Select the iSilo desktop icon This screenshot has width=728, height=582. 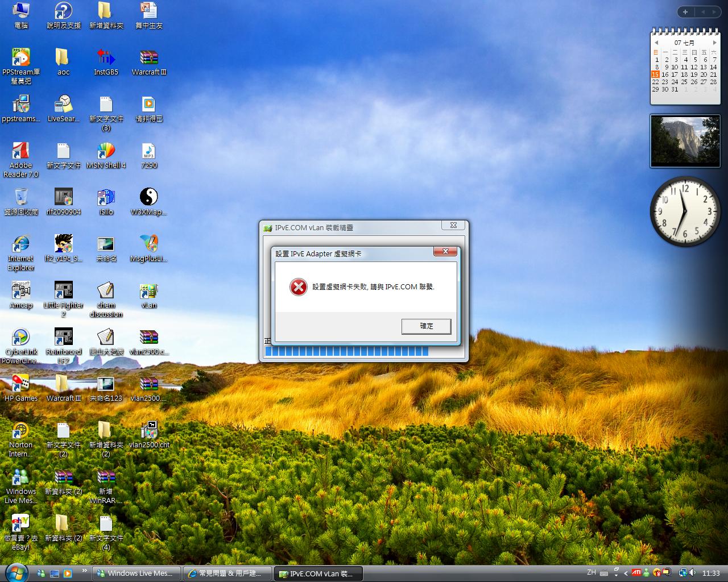pyautogui.click(x=106, y=202)
